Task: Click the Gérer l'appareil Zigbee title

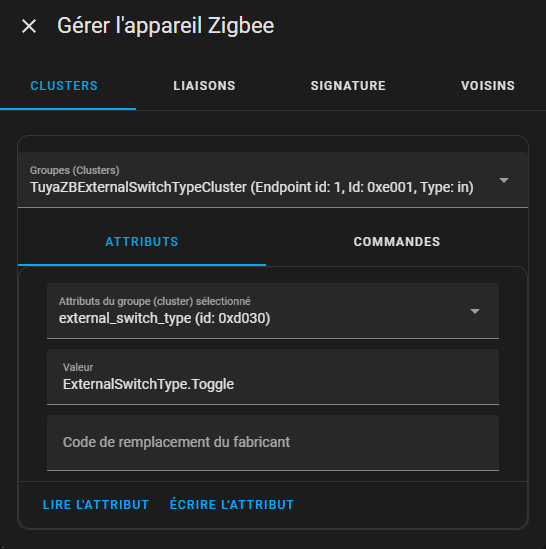Action: 166,26
